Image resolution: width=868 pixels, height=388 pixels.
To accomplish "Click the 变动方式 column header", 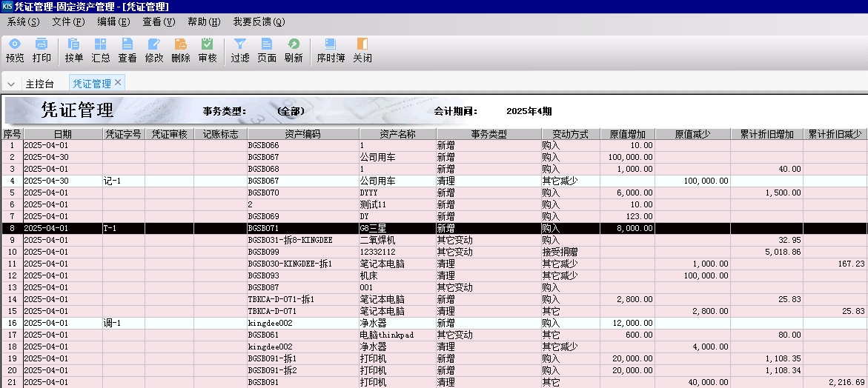I will click(570, 134).
